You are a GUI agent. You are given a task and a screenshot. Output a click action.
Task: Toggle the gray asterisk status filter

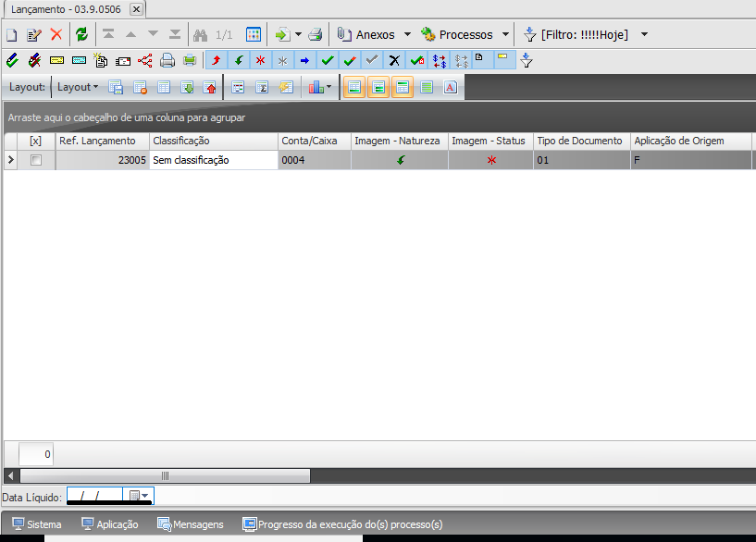tap(282, 61)
